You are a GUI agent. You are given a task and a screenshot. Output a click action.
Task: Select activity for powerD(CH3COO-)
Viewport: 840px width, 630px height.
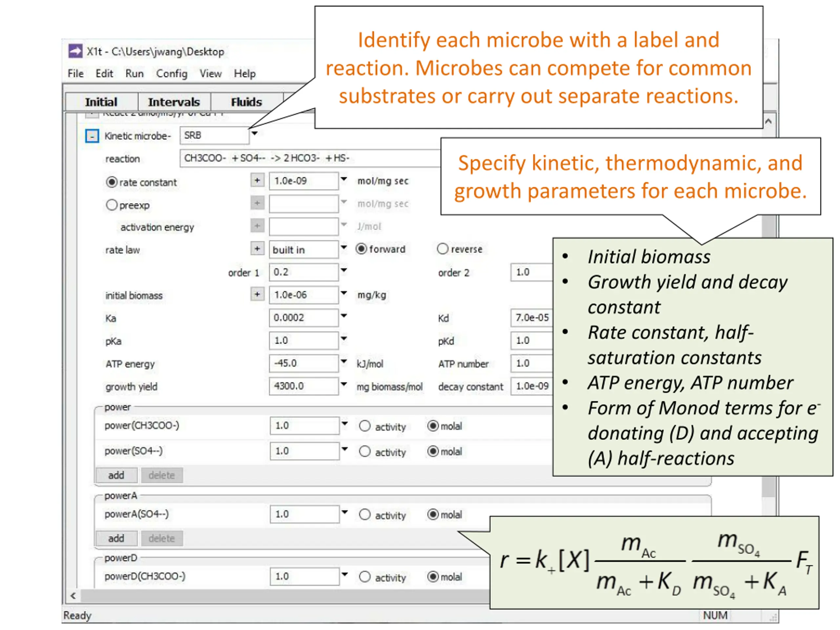pyautogui.click(x=365, y=577)
